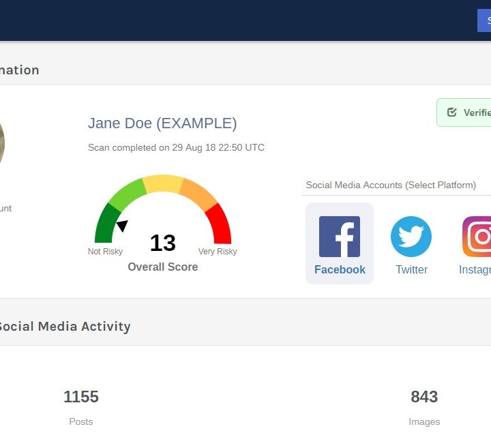Click the Jane Doe (EXAMPLE) name
The image size is (491, 448).
(162, 123)
